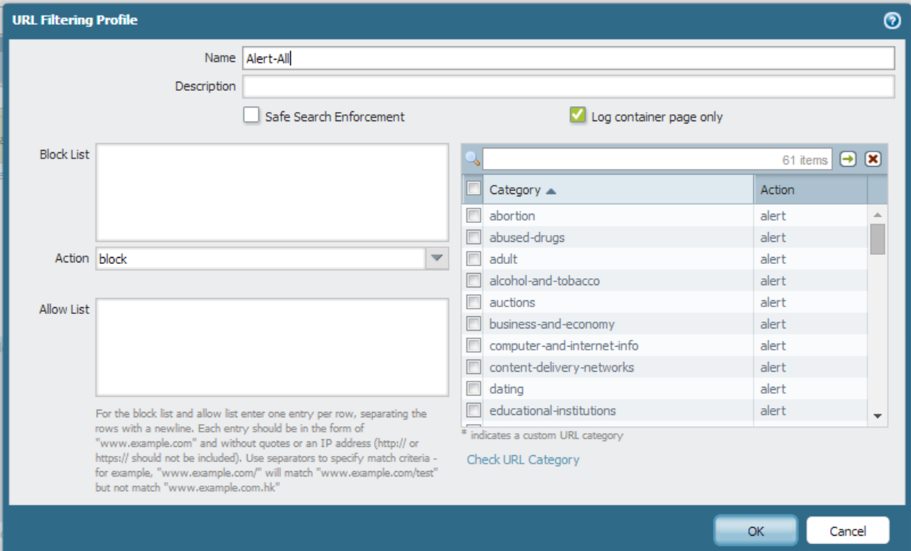Viewport: 911px width, 551px height.
Task: Click the green arrow apply filter icon
Action: coord(848,159)
